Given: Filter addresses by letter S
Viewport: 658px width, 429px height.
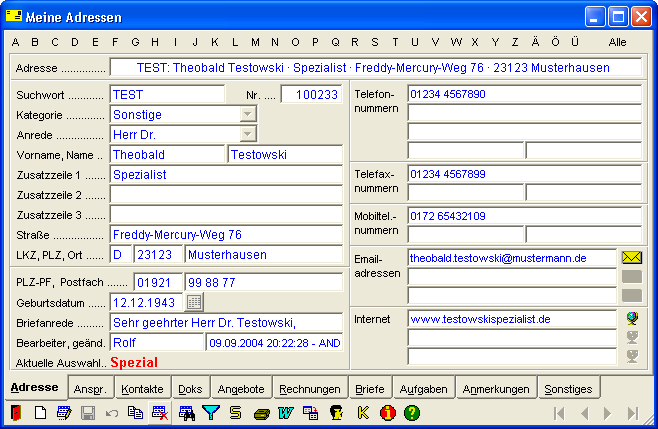Looking at the screenshot, I should tap(375, 42).
